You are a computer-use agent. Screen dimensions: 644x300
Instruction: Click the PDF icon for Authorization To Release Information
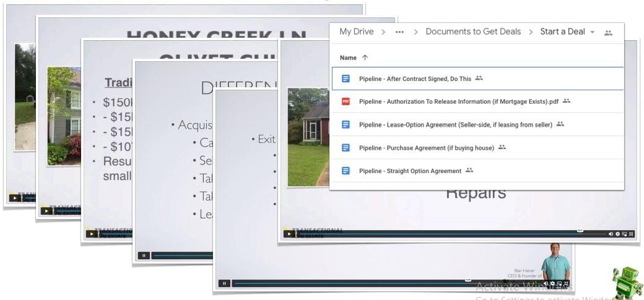point(346,101)
